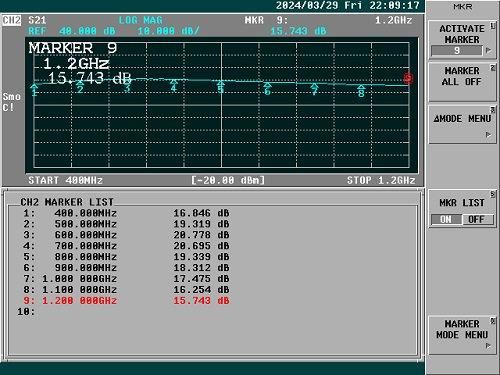Select marker 8 triangle on the trace
Screen dimensions: 500x375
(x=361, y=91)
